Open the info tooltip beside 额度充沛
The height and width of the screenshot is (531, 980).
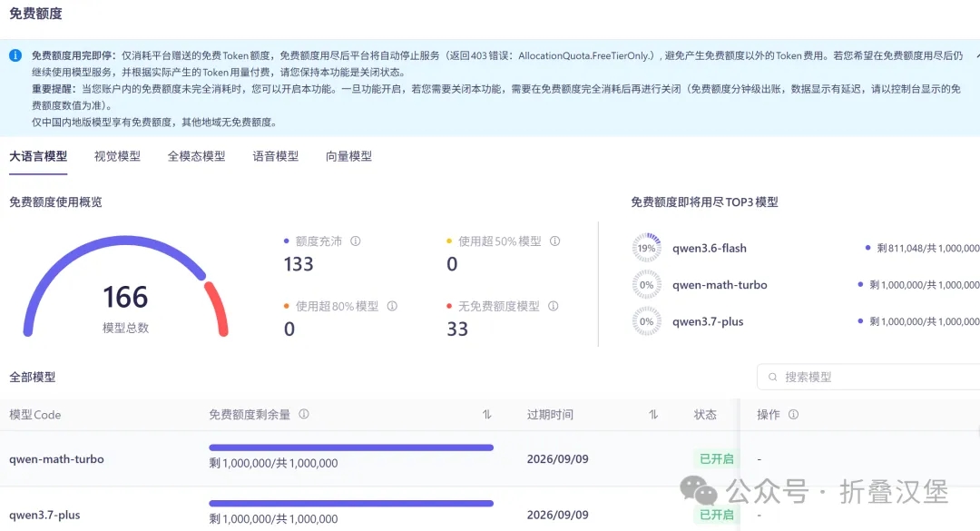355,241
